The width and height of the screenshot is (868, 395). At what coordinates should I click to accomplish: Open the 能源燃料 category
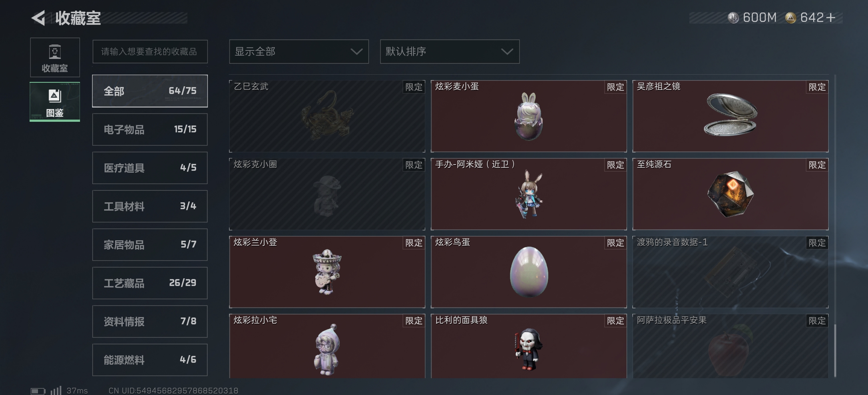150,360
